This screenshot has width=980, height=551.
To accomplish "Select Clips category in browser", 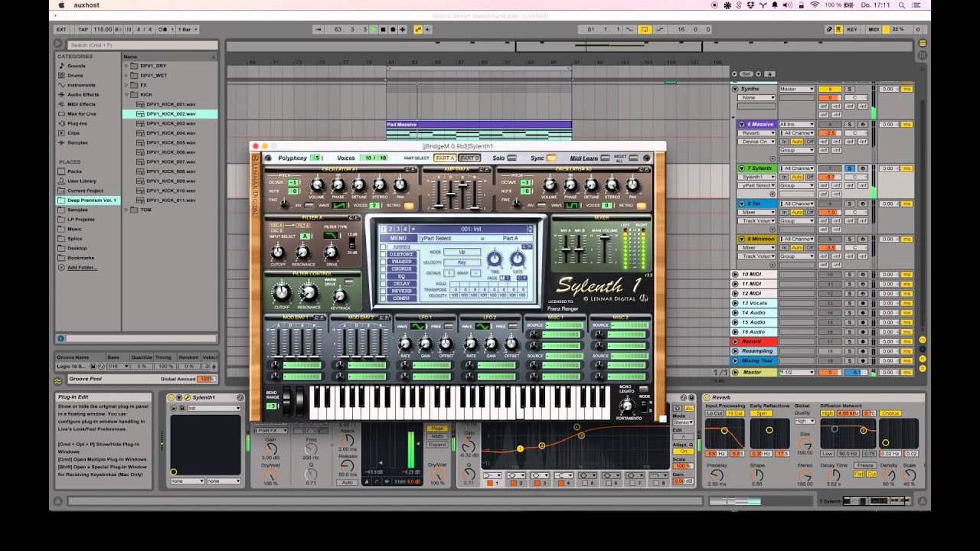I will (x=73, y=132).
